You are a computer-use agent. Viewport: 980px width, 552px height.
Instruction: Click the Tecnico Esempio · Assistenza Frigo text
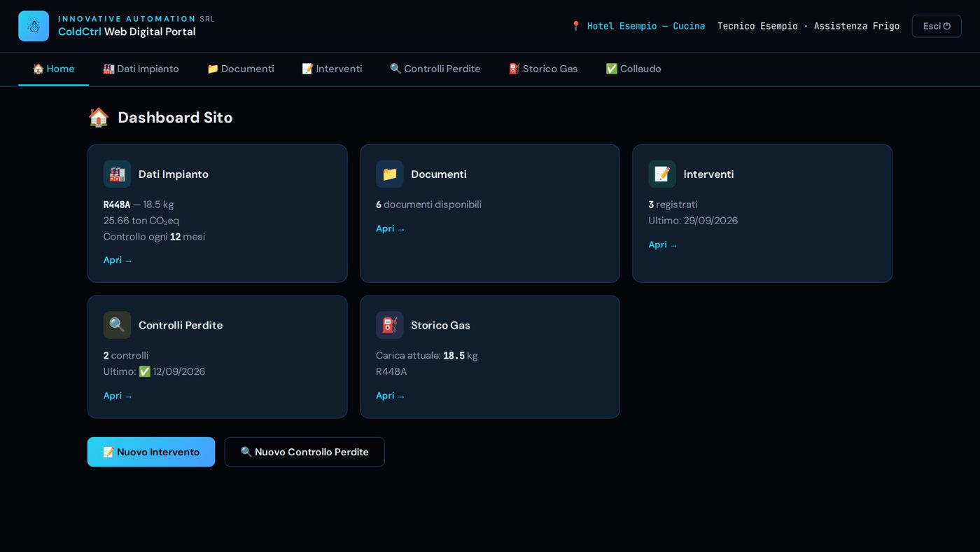click(808, 26)
